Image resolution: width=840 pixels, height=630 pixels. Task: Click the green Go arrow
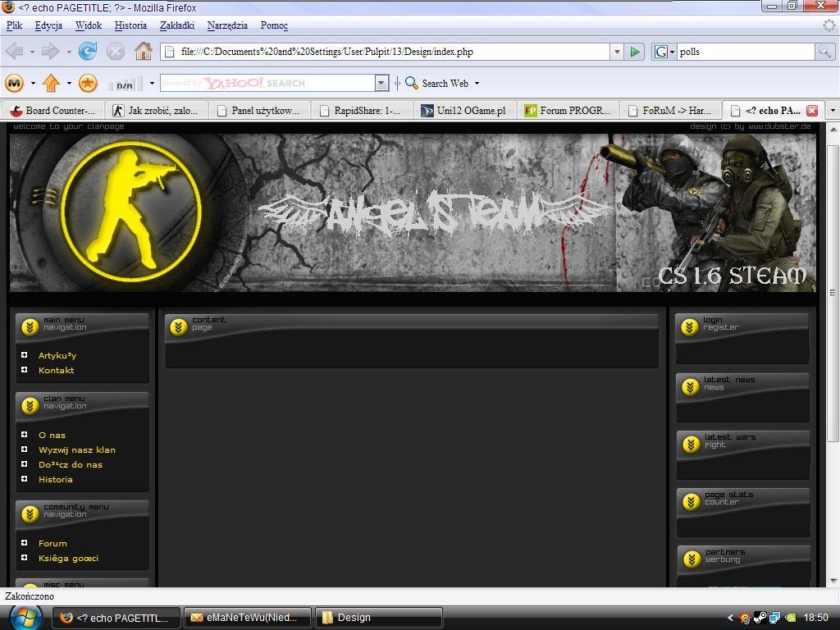[x=635, y=52]
